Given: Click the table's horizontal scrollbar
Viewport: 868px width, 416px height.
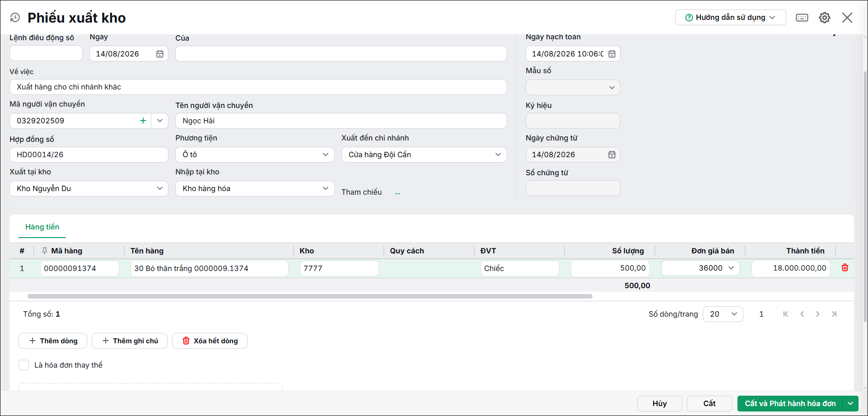Looking at the screenshot, I should point(310,296).
